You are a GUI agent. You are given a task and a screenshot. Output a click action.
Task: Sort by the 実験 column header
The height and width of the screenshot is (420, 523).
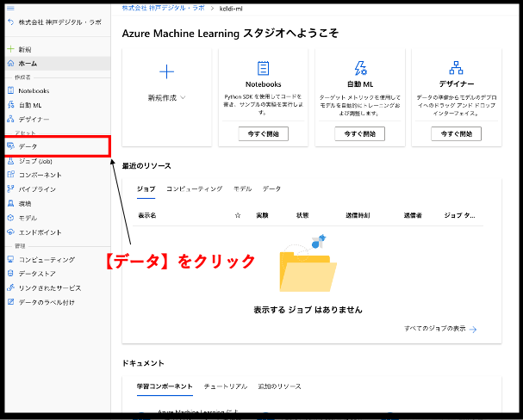tap(262, 215)
